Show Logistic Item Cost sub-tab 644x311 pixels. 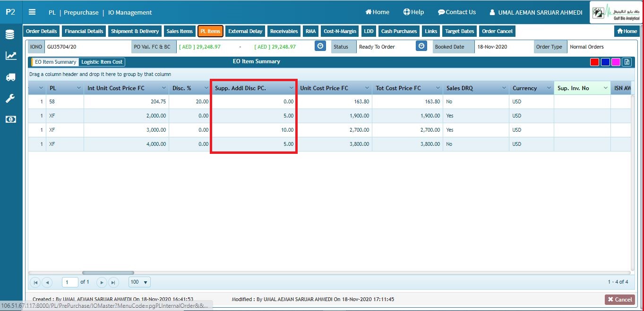(102, 62)
